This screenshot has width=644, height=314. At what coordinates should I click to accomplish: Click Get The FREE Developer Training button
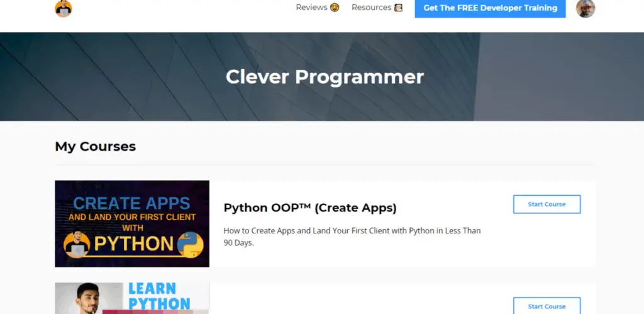490,8
